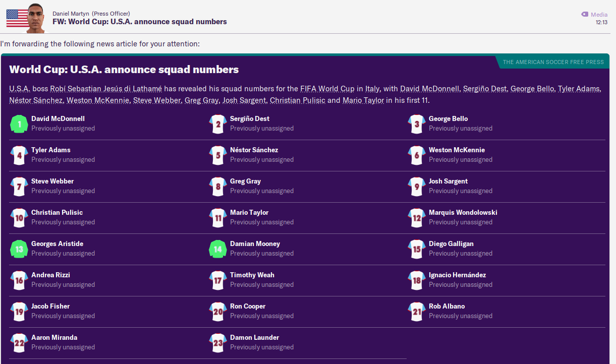
Task: Click the Media tag icon in the header
Action: pyautogui.click(x=585, y=15)
